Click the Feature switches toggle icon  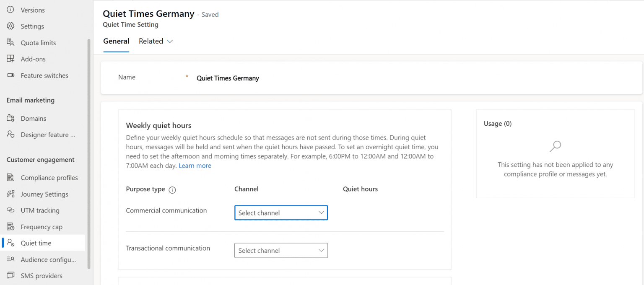pyautogui.click(x=10, y=75)
